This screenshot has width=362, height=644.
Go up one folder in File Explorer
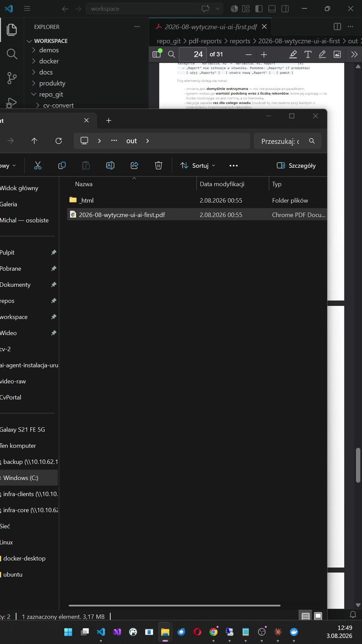point(34,141)
